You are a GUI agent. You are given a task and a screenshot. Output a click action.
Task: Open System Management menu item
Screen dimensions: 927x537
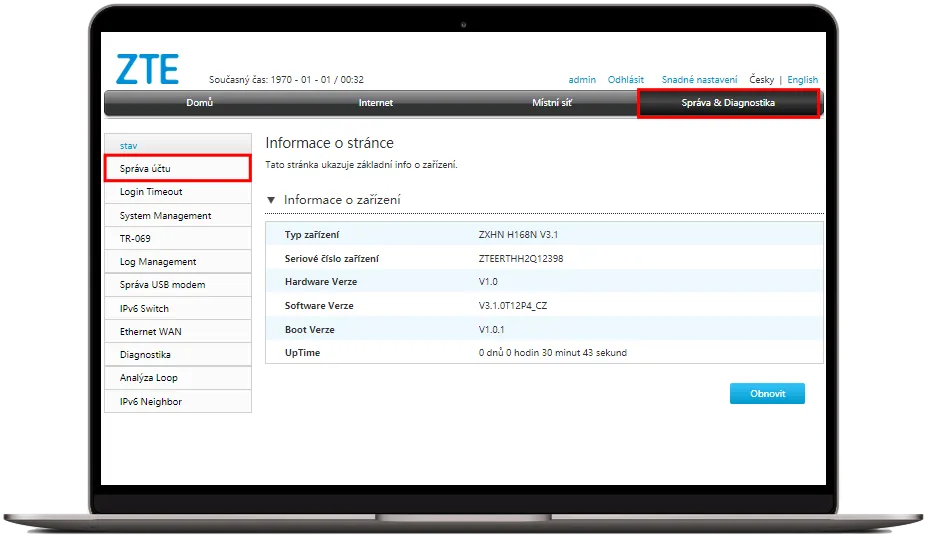[165, 216]
